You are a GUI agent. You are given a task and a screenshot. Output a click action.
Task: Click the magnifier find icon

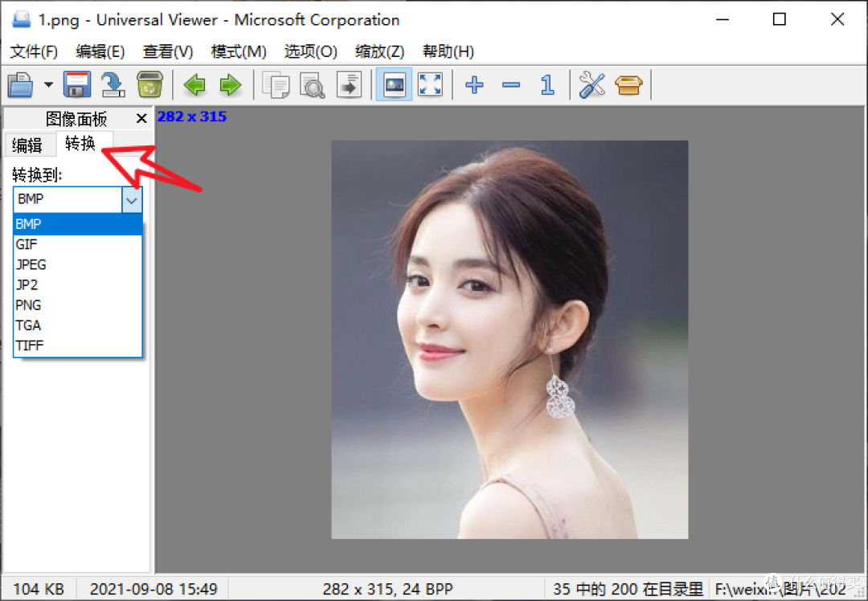point(312,84)
